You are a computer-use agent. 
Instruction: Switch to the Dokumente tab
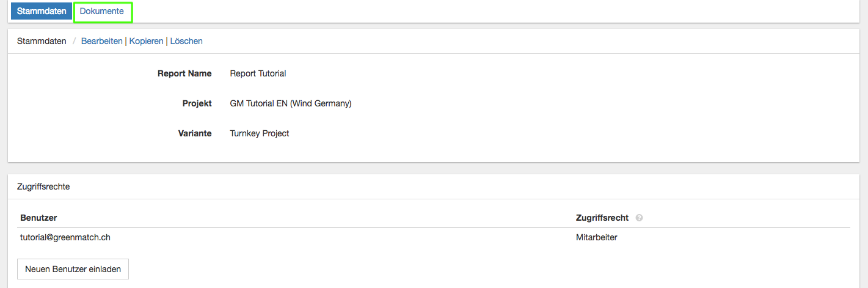pos(102,12)
